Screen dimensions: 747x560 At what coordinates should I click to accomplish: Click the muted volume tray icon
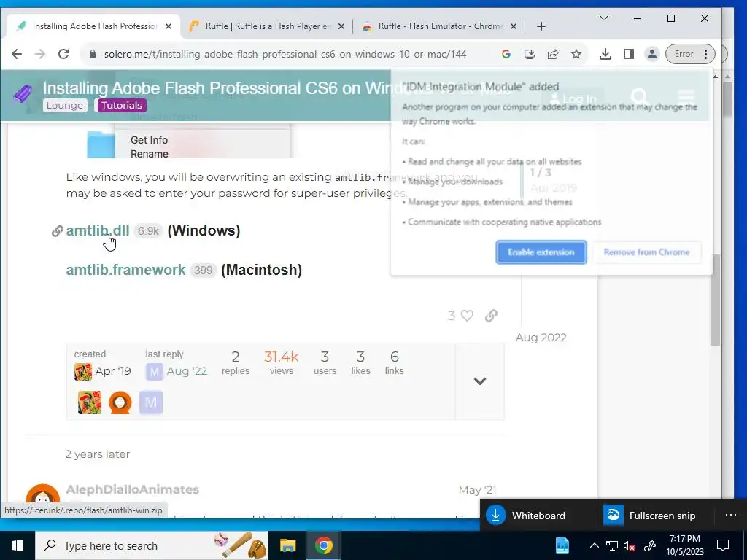pyautogui.click(x=629, y=545)
